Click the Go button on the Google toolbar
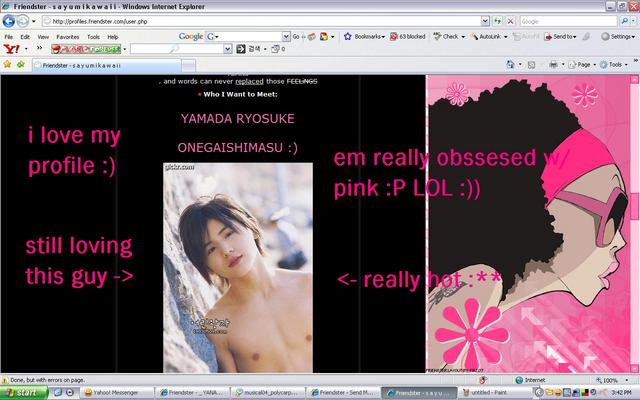Viewport: 640px width, 400px height. [296, 37]
